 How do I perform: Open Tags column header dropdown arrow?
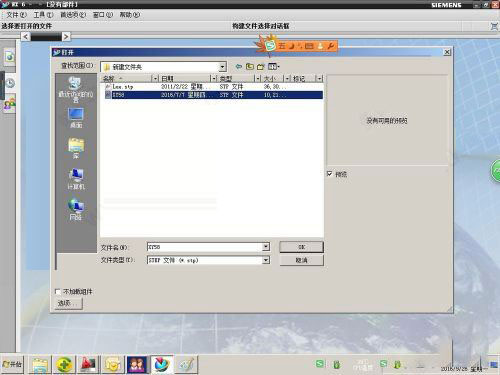(319, 79)
